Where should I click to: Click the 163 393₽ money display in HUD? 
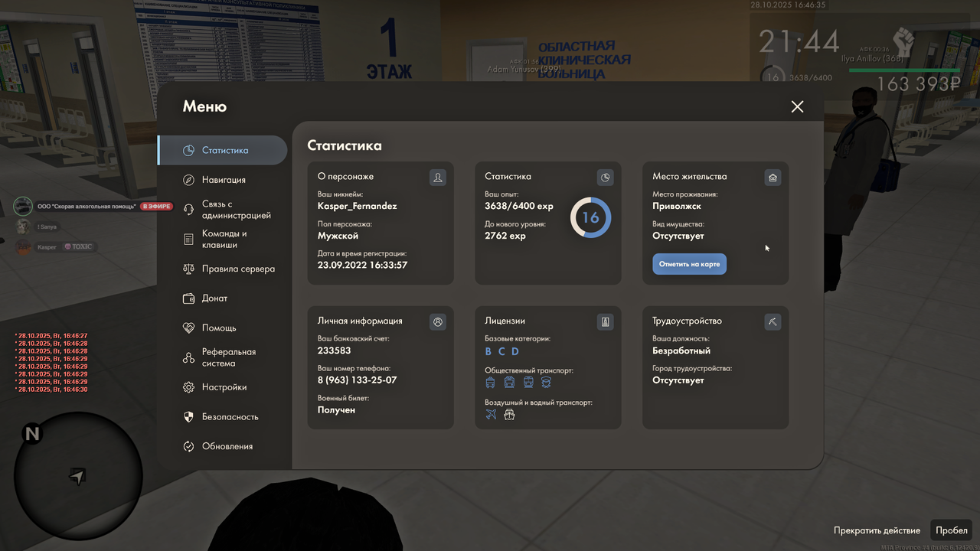point(919,84)
